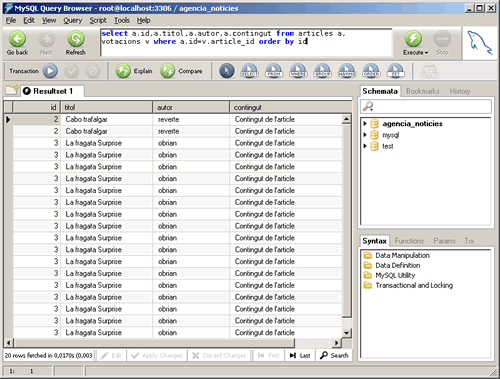Refresh the query with the Refresh icon

tap(76, 39)
